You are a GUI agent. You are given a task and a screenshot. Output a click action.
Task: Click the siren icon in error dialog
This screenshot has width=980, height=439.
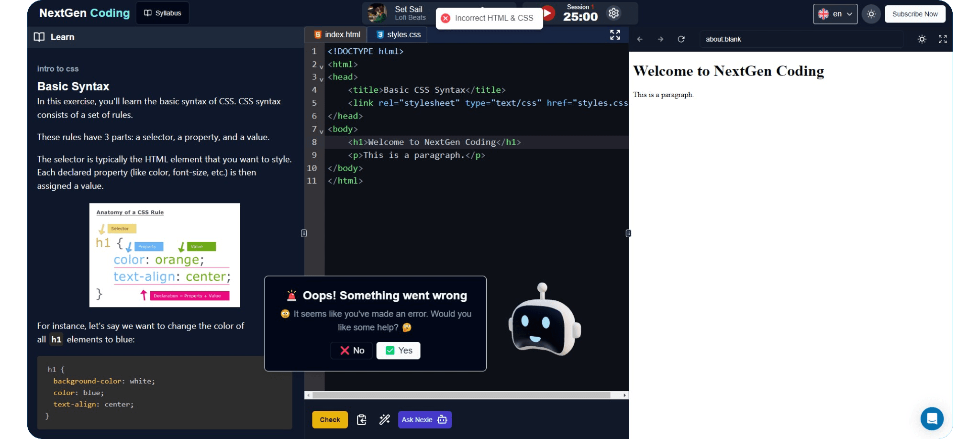[x=291, y=296]
